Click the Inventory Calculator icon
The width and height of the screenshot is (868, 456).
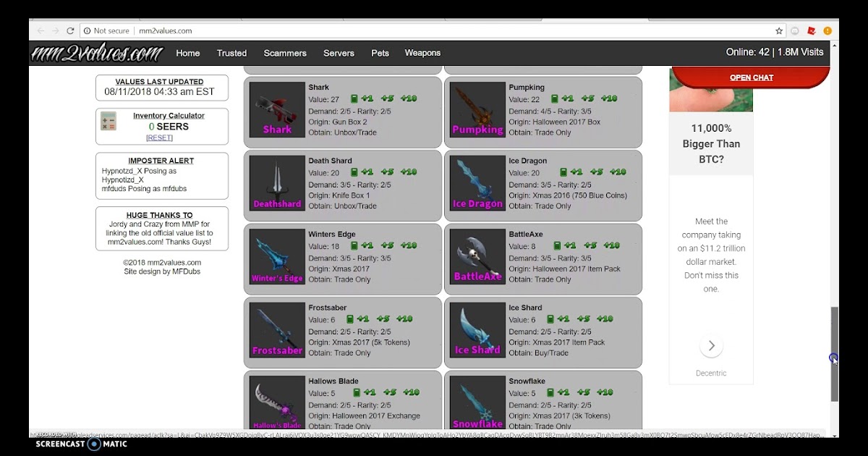coord(109,121)
